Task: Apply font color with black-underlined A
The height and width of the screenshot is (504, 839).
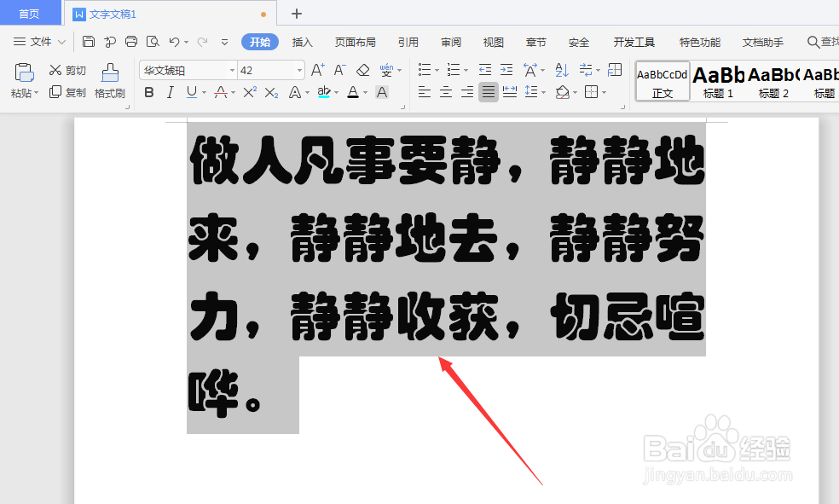Action: click(x=353, y=93)
